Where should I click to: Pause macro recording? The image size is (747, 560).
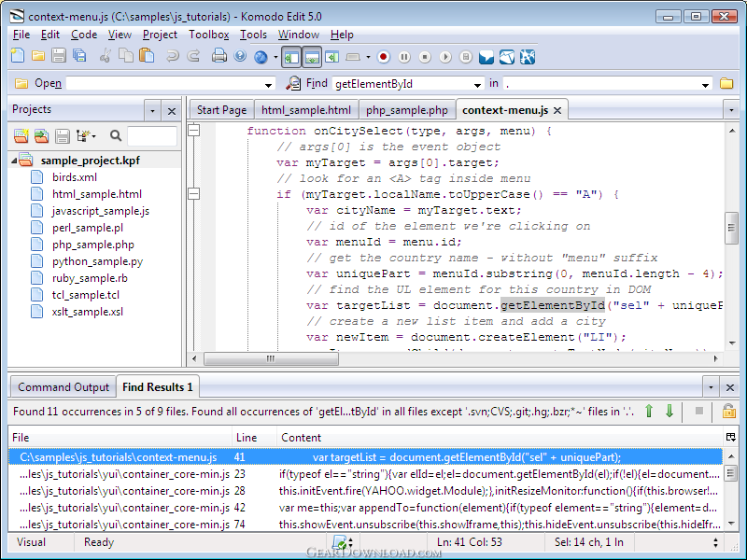[404, 57]
